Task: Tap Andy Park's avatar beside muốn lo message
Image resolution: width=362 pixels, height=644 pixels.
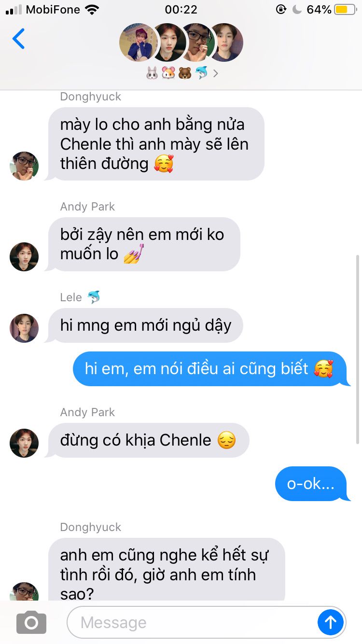Action: click(24, 256)
